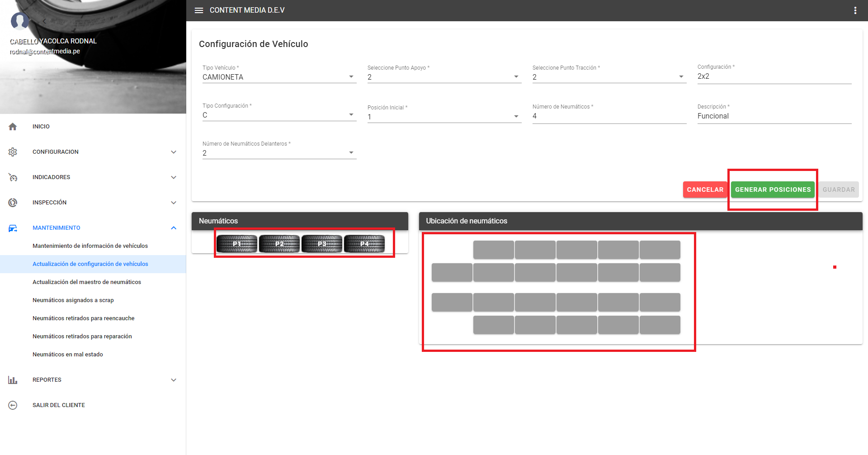
Task: Click the Reportes bar chart icon
Action: click(13, 380)
